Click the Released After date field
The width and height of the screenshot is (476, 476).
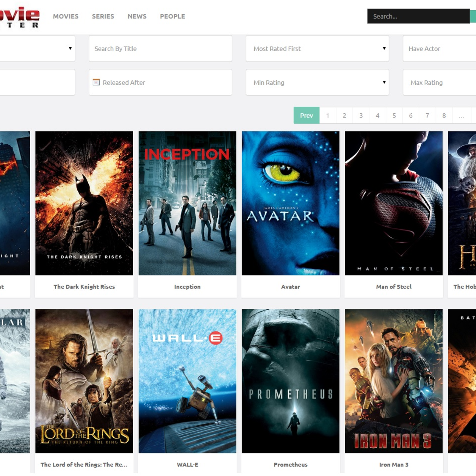click(160, 82)
